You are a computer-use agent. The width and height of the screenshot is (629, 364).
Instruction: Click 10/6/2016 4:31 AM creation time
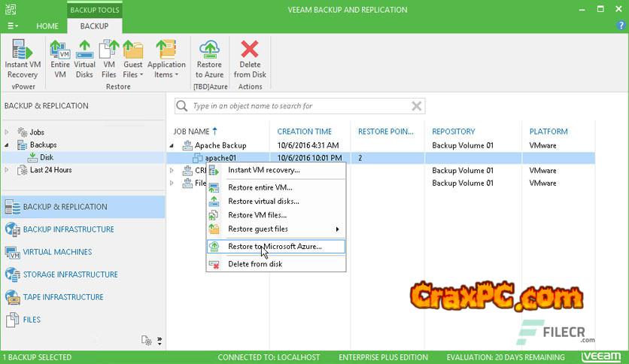308,145
